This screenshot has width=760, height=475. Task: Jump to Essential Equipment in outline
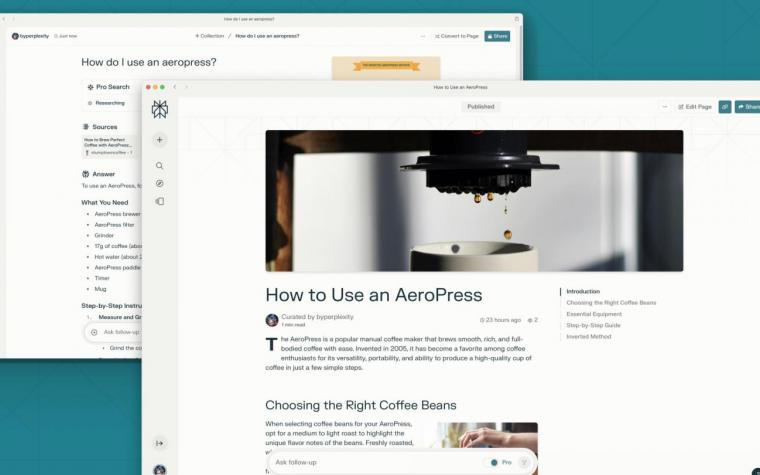pyautogui.click(x=594, y=314)
